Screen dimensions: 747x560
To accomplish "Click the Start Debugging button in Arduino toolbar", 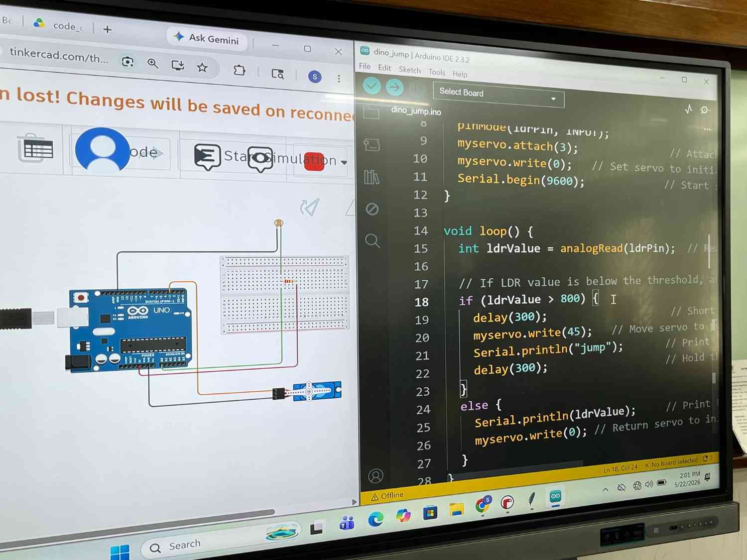I will (x=416, y=89).
